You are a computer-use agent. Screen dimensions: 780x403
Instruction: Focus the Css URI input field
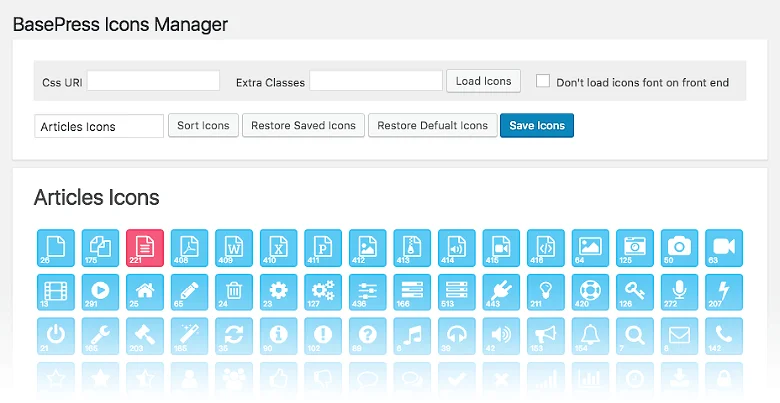pos(153,81)
